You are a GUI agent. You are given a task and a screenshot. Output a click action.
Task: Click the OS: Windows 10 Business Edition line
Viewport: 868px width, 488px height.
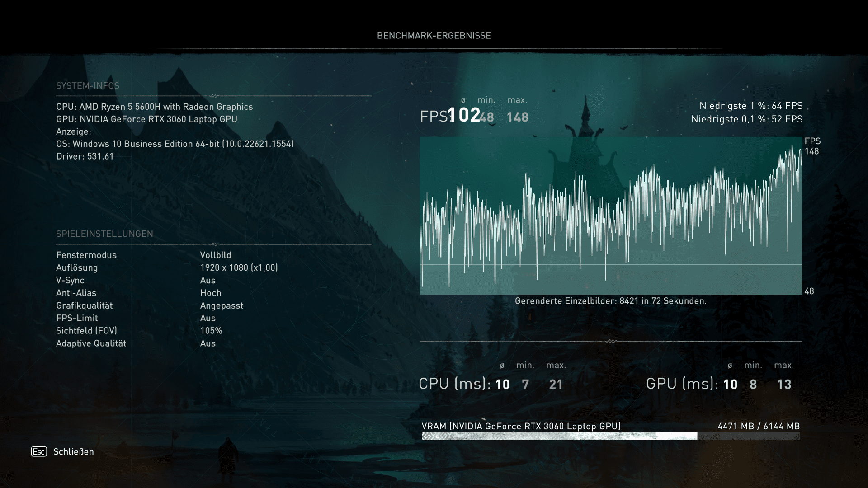[x=175, y=144]
